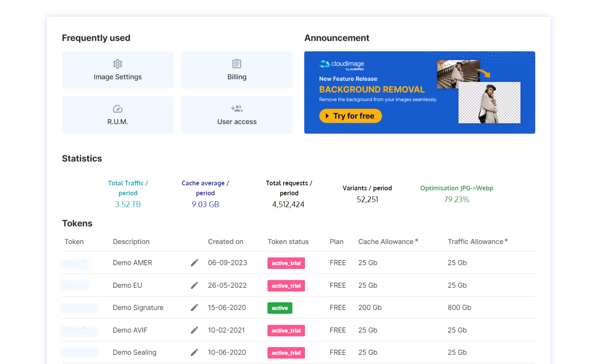Go to the Billing card label
Image resolution: width=590 pixels, height=364 pixels.
coord(237,77)
